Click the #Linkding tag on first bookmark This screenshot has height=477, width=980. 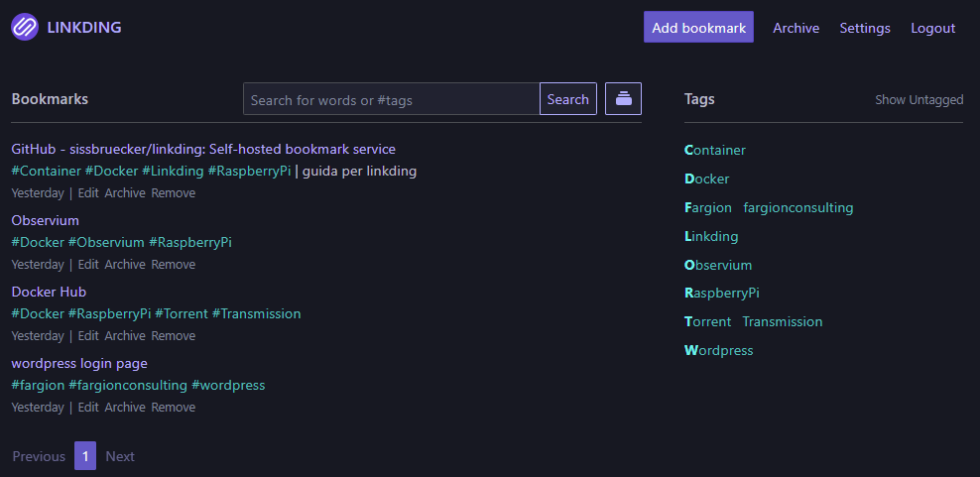pos(173,172)
